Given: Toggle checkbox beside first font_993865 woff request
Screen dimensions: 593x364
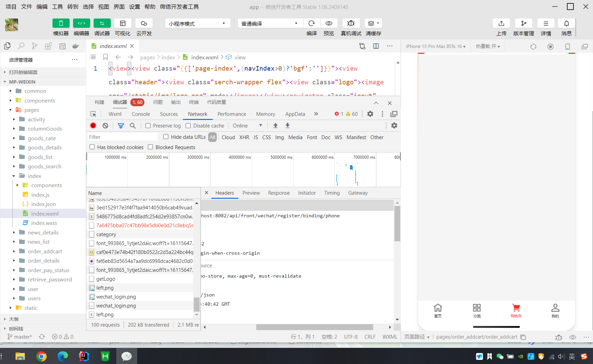Looking at the screenshot, I should click(92, 243).
